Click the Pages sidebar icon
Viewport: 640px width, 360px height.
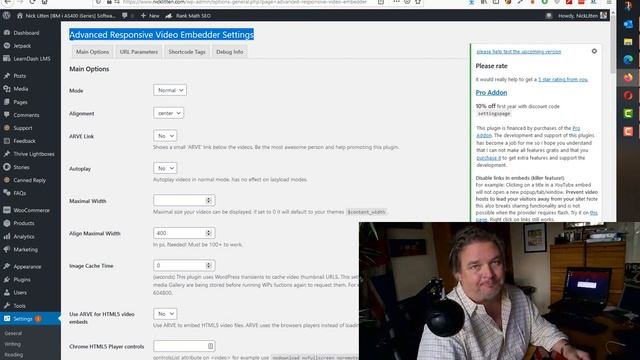click(x=7, y=102)
